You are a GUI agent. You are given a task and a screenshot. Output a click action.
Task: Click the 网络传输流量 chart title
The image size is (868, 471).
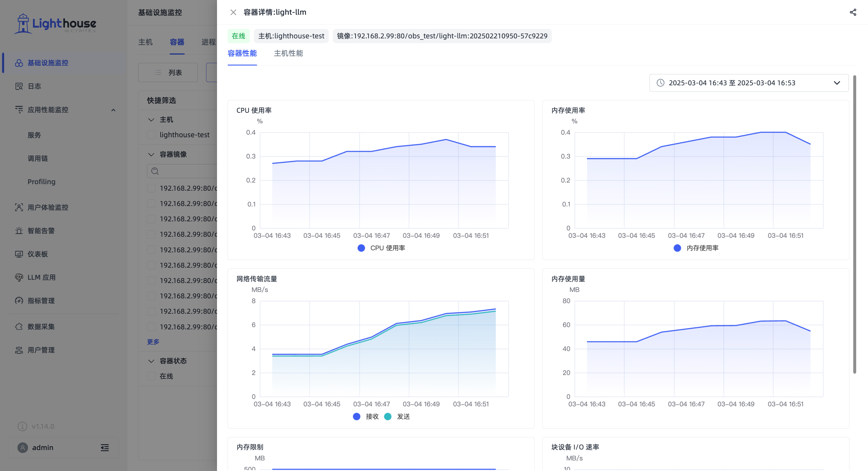(x=257, y=279)
